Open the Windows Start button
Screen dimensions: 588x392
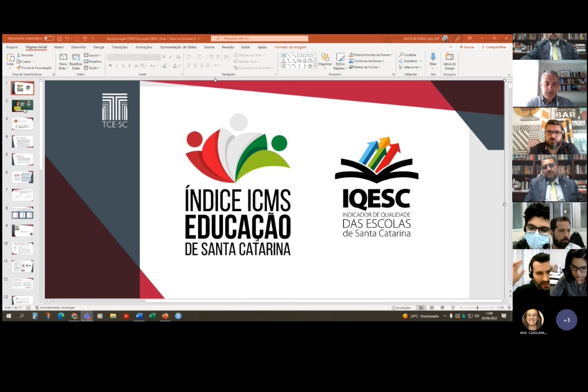(9, 316)
